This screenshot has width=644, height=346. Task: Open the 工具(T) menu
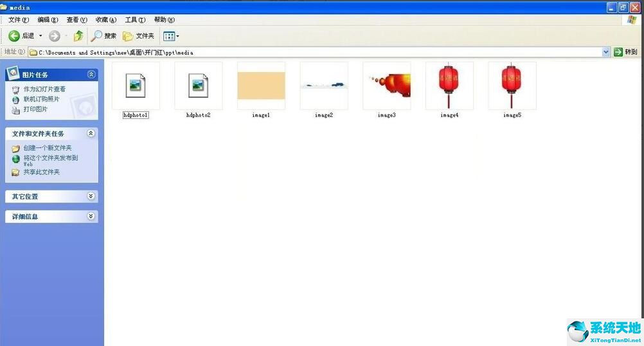[135, 20]
